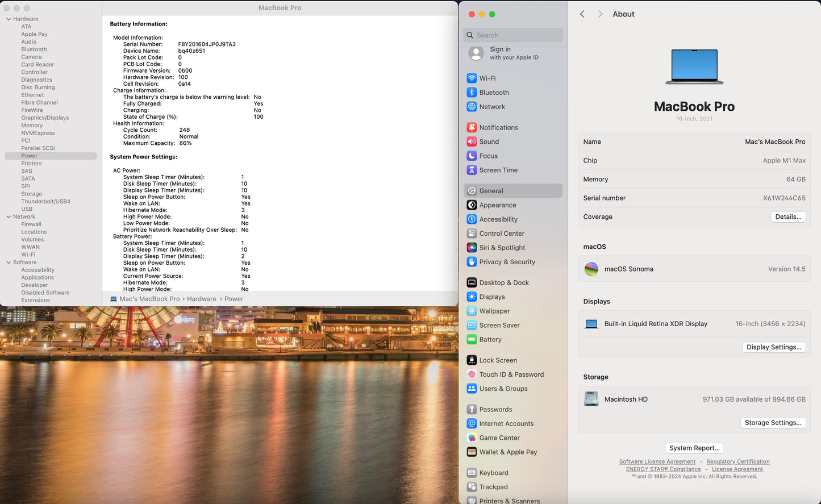The width and height of the screenshot is (821, 504).
Task: Open the License Agreement link
Action: 737,469
